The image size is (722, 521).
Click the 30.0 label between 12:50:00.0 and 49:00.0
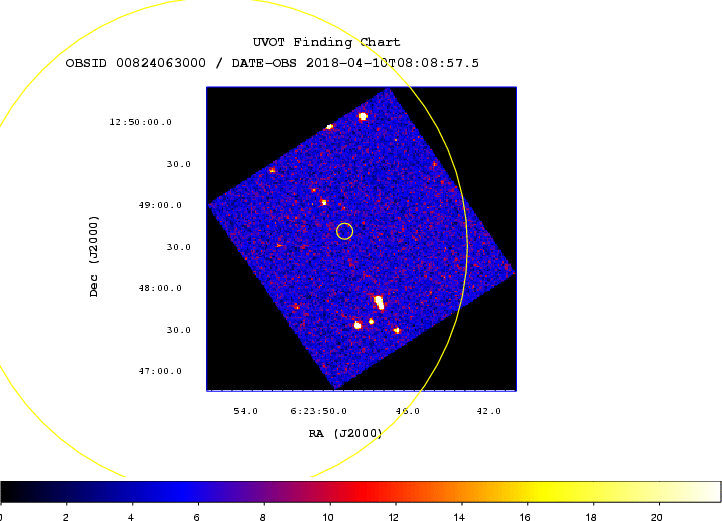[x=179, y=164]
